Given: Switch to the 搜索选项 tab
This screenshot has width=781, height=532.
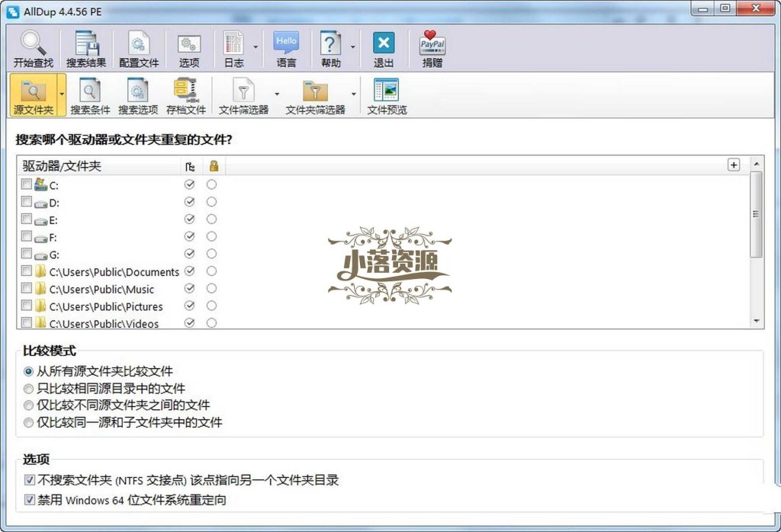Looking at the screenshot, I should tap(138, 95).
